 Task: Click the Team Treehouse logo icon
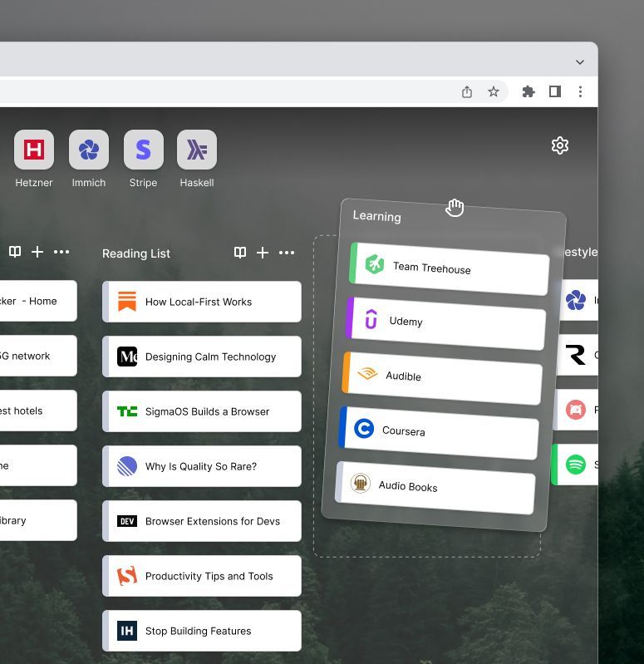click(375, 264)
